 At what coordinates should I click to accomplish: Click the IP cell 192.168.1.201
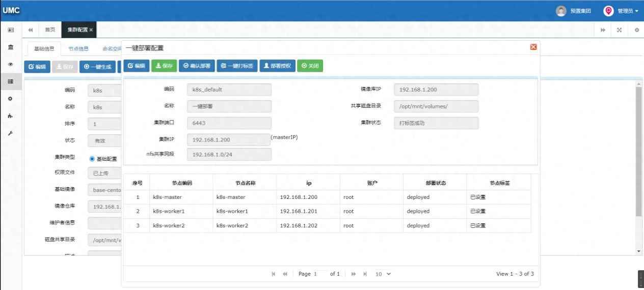(x=308, y=211)
